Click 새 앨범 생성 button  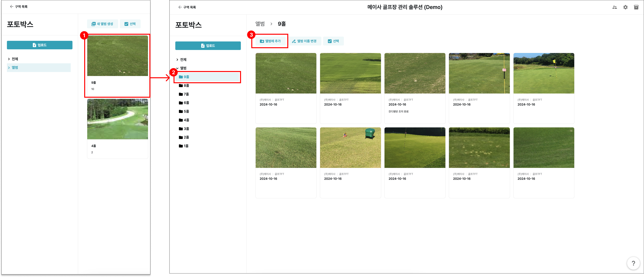103,24
